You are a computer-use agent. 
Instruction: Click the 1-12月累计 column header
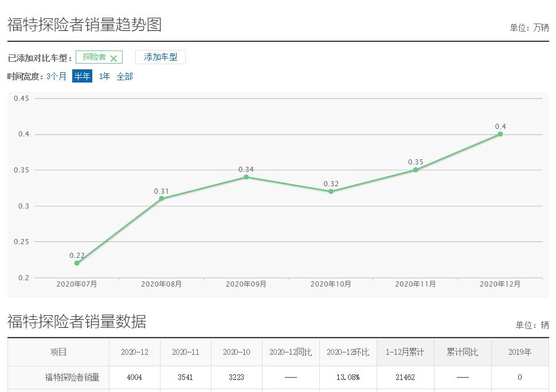[x=405, y=352]
